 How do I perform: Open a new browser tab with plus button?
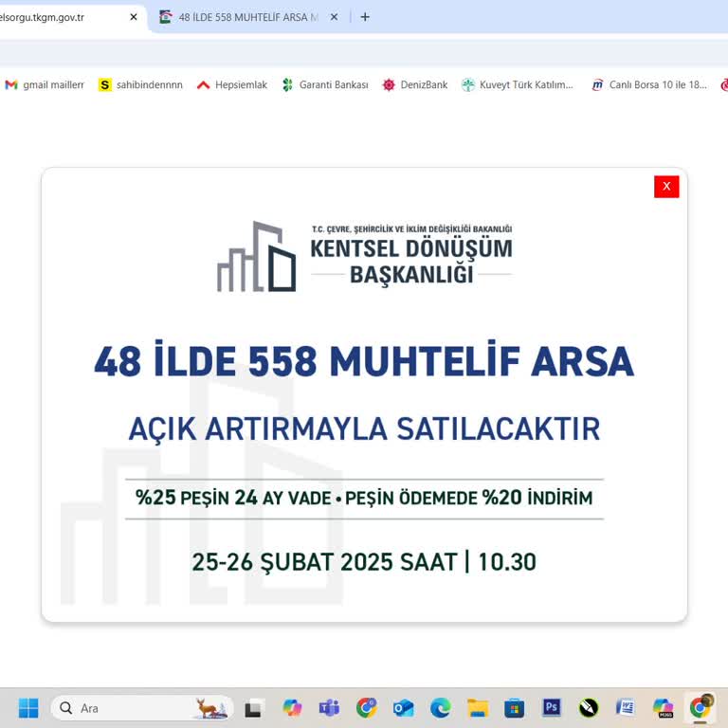click(365, 17)
